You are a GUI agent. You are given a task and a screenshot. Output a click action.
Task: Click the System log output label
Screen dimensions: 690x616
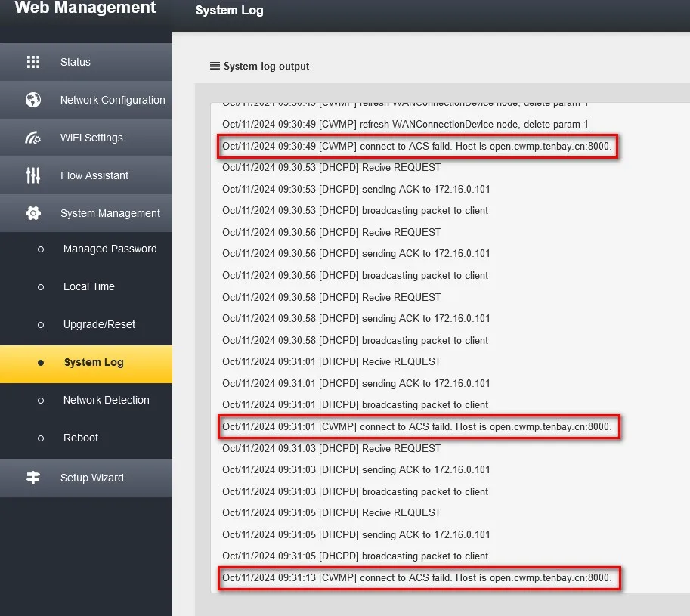pos(266,66)
